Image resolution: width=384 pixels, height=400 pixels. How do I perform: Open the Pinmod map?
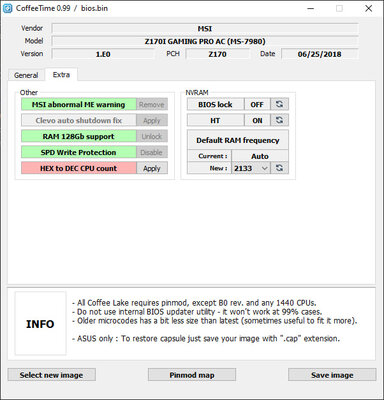pyautogui.click(x=192, y=375)
